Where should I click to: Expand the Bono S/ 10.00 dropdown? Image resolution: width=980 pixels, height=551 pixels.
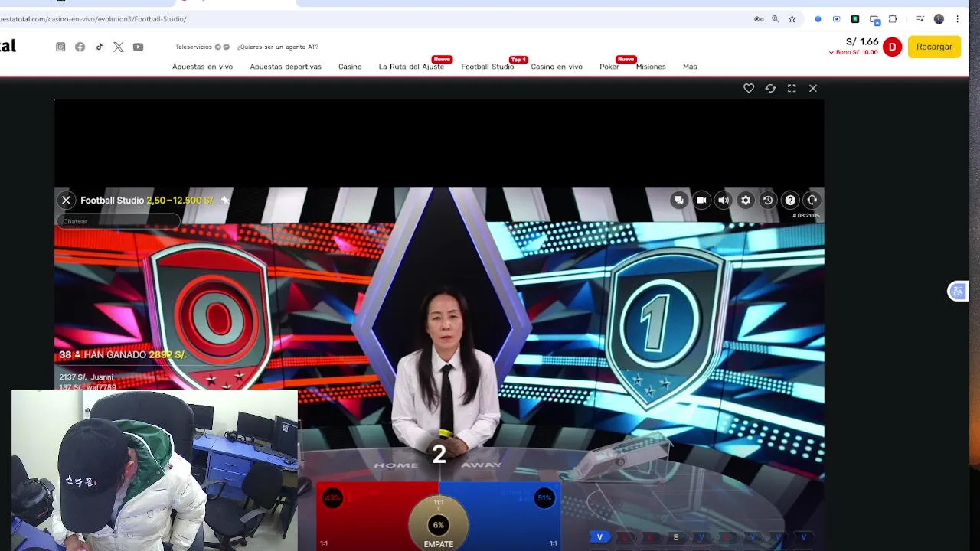[x=854, y=52]
